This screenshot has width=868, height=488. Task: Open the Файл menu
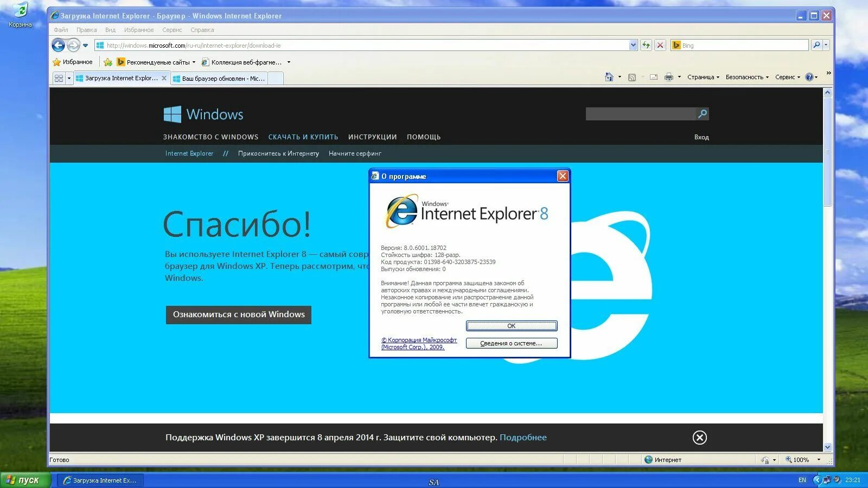(61, 30)
